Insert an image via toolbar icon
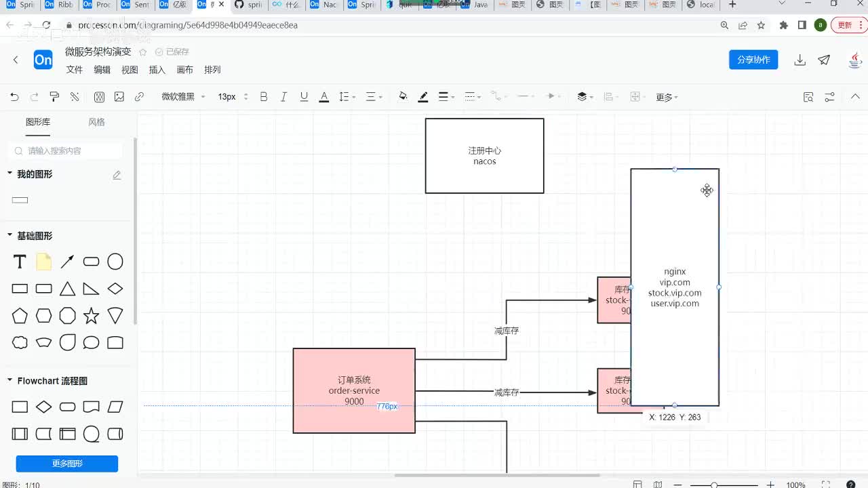 click(x=119, y=97)
